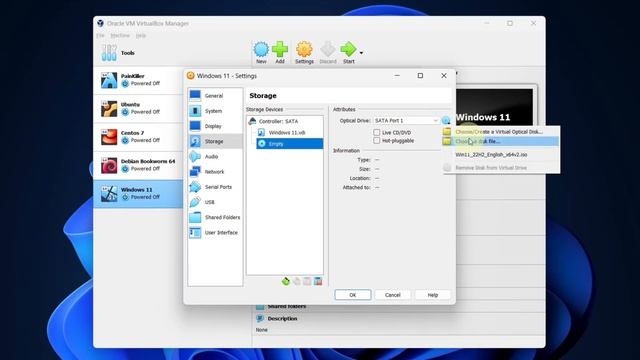Click the Shared folders section header behind the dialog

[286, 306]
